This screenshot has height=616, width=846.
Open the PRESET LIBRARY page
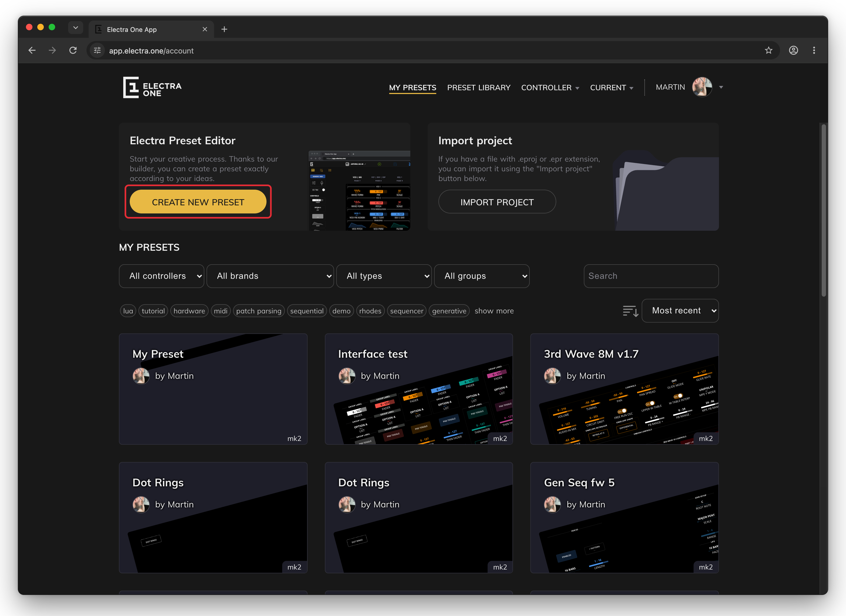point(479,88)
